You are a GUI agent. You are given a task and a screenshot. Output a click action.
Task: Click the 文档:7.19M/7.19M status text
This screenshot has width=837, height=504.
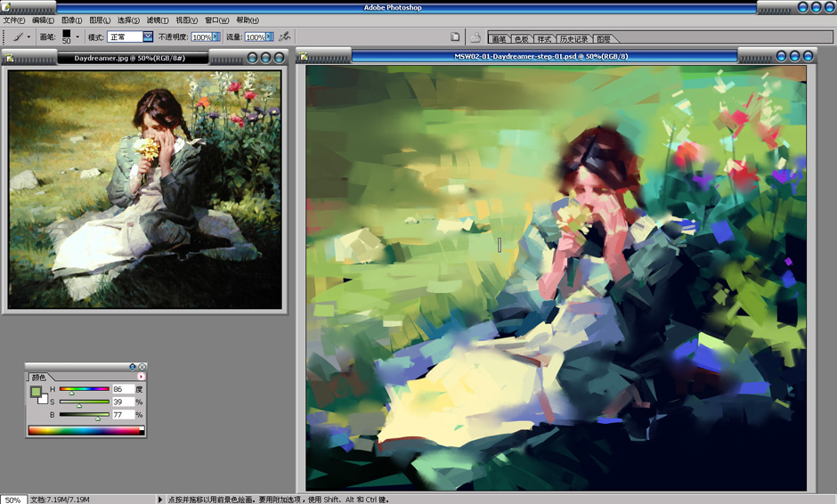tap(60, 500)
